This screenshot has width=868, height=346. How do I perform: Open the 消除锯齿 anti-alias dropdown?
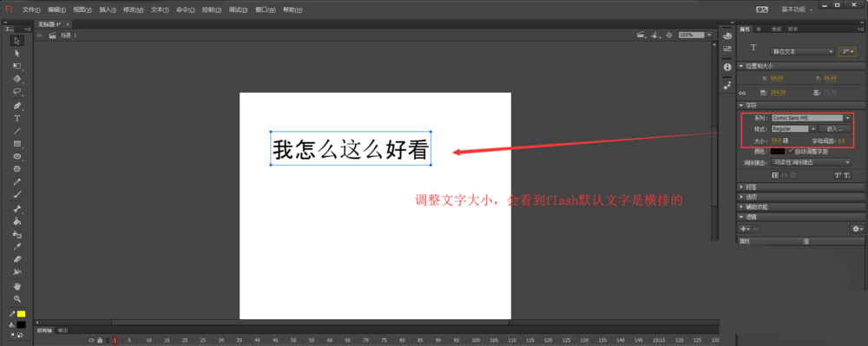pyautogui.click(x=811, y=162)
